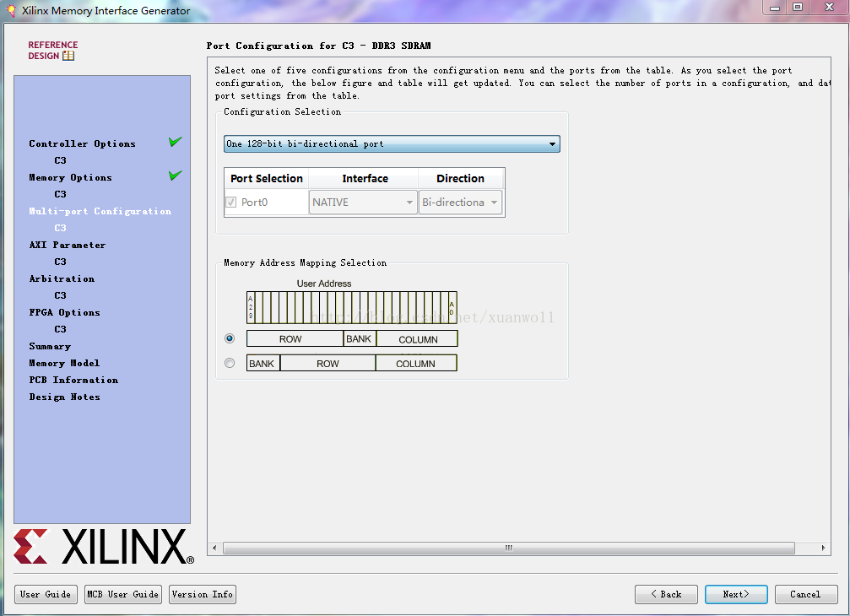Click the COLUMN block in first mapping

[417, 338]
